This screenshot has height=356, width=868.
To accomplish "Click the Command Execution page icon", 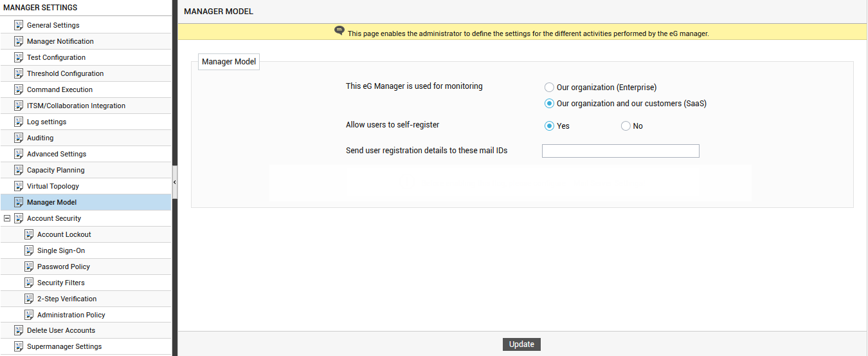I will (19, 89).
